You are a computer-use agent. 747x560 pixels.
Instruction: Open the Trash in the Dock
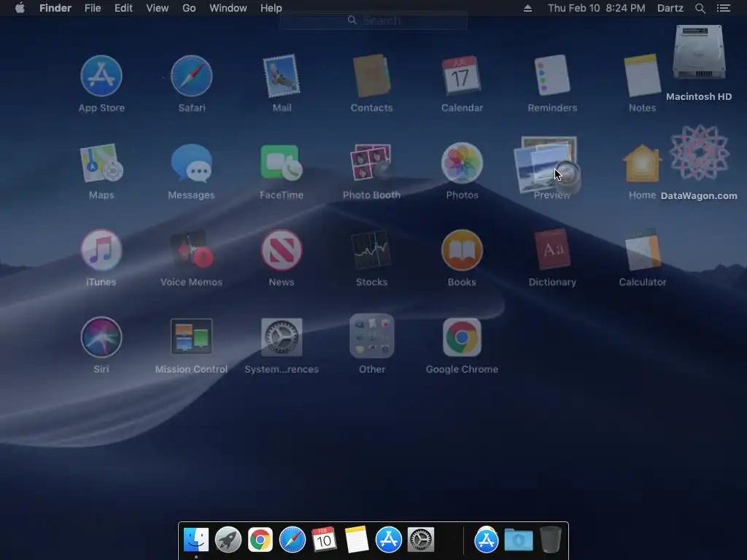[x=550, y=540]
